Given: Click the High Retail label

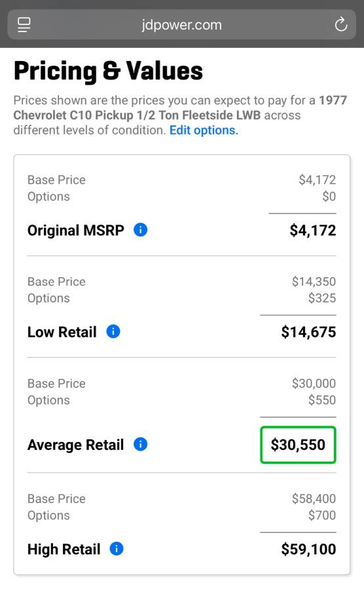Looking at the screenshot, I should [64, 549].
